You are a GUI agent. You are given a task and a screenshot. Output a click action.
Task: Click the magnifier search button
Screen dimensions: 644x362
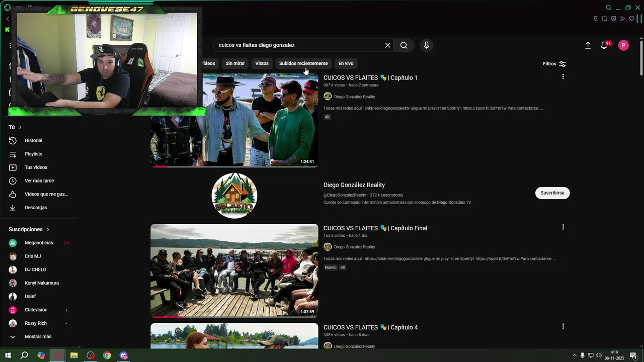[404, 45]
